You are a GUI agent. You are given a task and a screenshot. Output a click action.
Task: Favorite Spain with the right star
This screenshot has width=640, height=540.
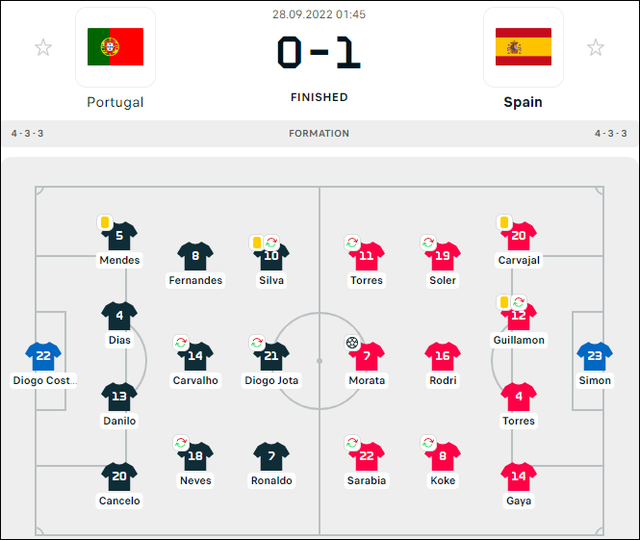pos(596,47)
